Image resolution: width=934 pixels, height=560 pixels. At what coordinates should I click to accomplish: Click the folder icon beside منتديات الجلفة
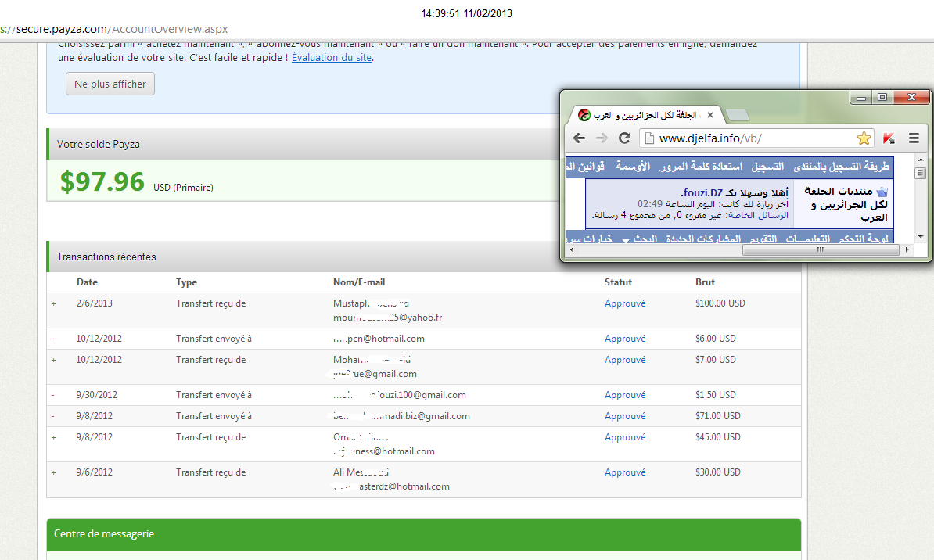pyautogui.click(x=882, y=192)
